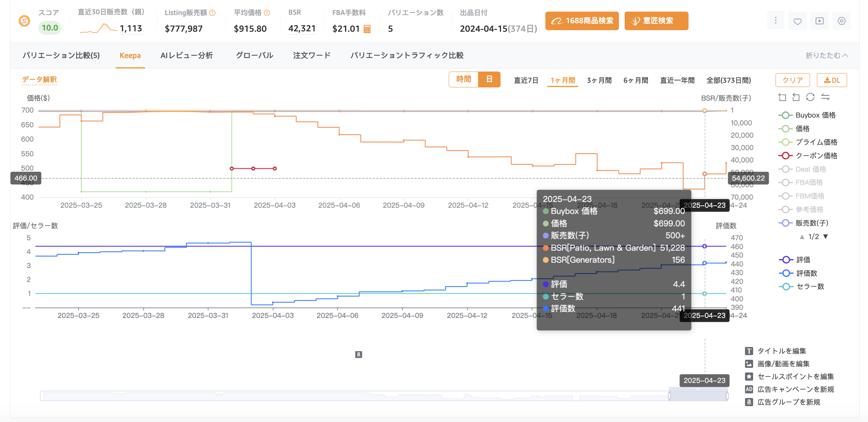868x422 pixels.
Task: Enable Deal 価格 legend series
Action: point(802,169)
